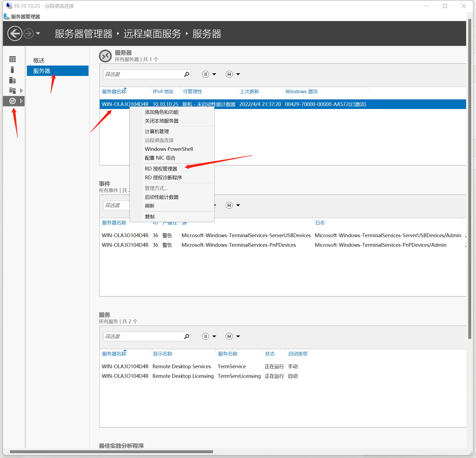The image size is (476, 458).
Task: Select the PnPDevices warning event row
Action: [x=283, y=245]
